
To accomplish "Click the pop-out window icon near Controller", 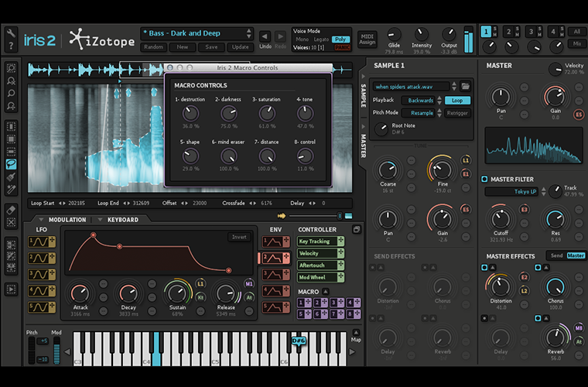I will pyautogui.click(x=356, y=229).
